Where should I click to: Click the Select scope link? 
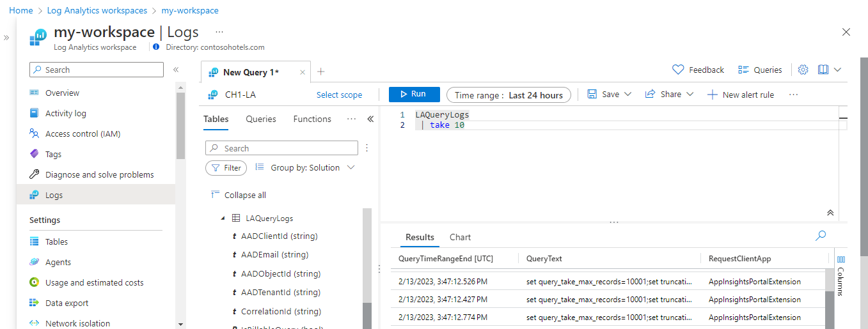[339, 95]
